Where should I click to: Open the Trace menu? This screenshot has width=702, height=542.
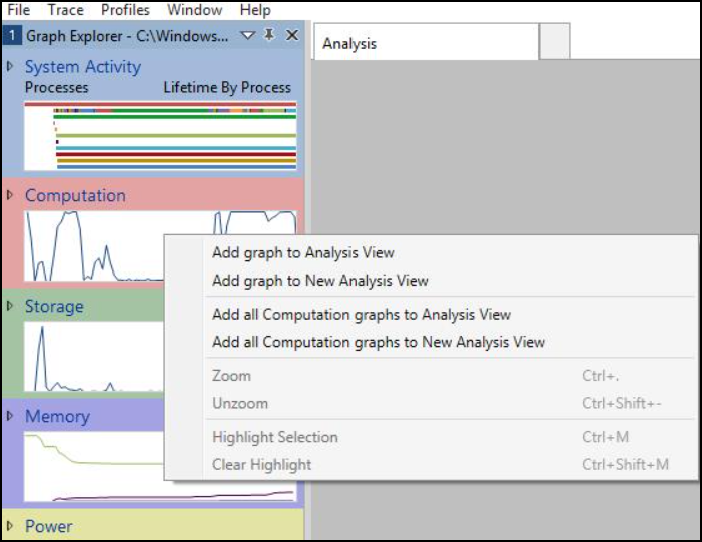pyautogui.click(x=65, y=10)
